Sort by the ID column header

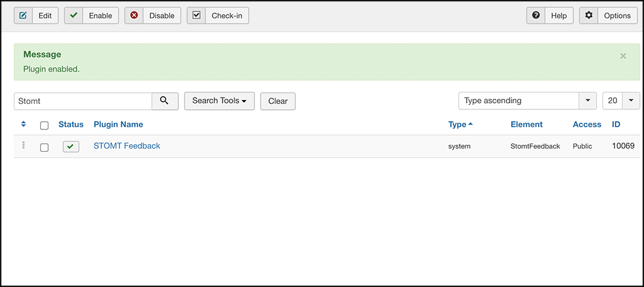[616, 124]
